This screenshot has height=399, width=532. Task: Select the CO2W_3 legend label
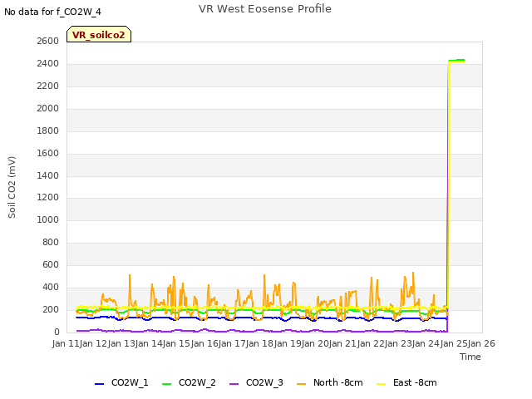click(x=264, y=382)
